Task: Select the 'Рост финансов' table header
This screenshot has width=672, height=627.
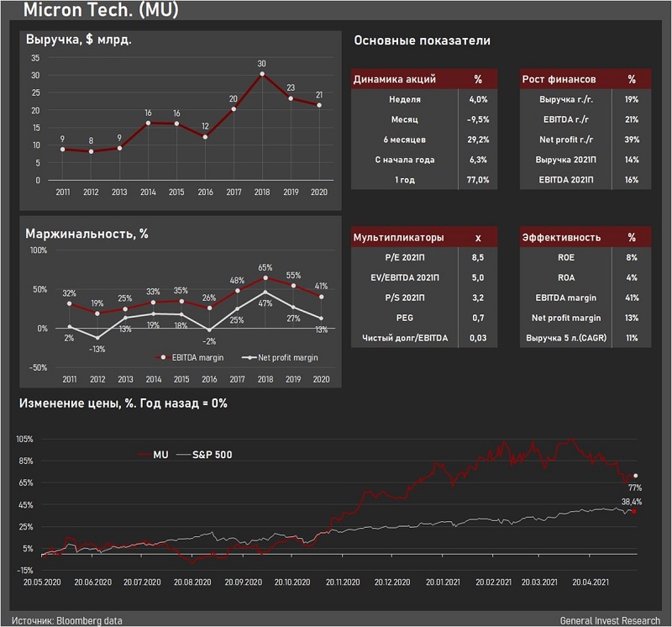Action: (559, 79)
